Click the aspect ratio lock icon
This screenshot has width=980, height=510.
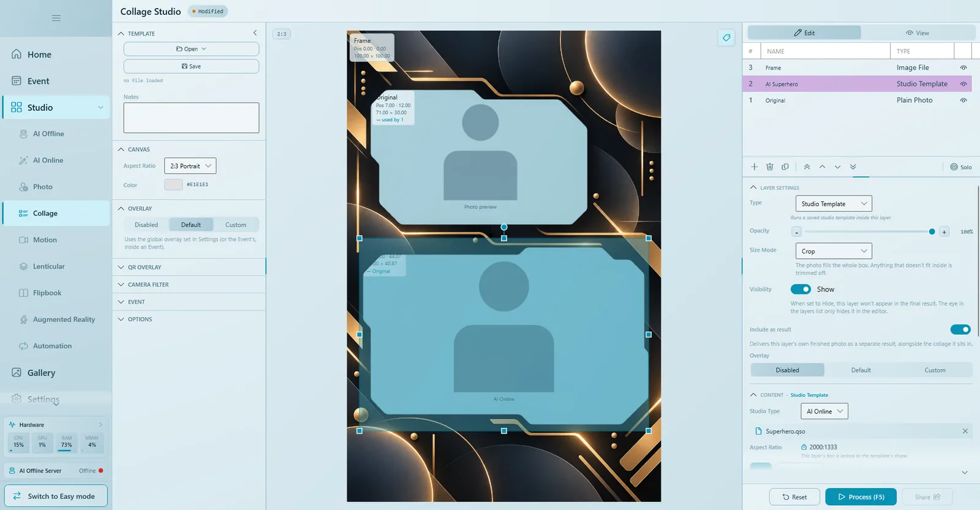click(x=804, y=447)
